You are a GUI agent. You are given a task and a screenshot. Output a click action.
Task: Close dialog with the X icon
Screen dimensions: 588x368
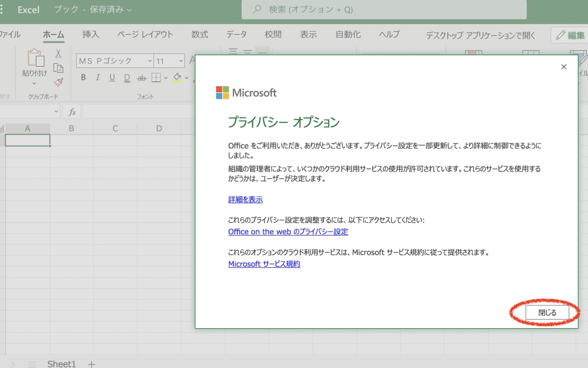pos(563,67)
